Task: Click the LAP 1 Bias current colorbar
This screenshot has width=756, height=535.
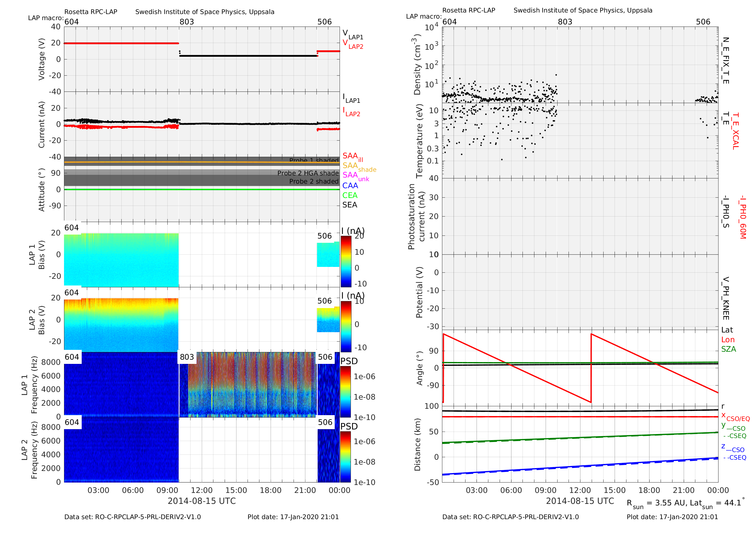Action: 346,262
